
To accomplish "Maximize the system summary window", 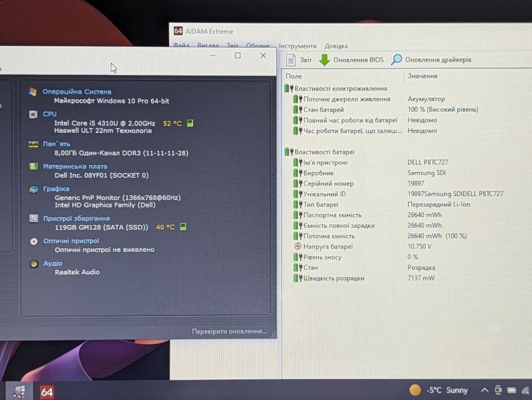I will (238, 56).
